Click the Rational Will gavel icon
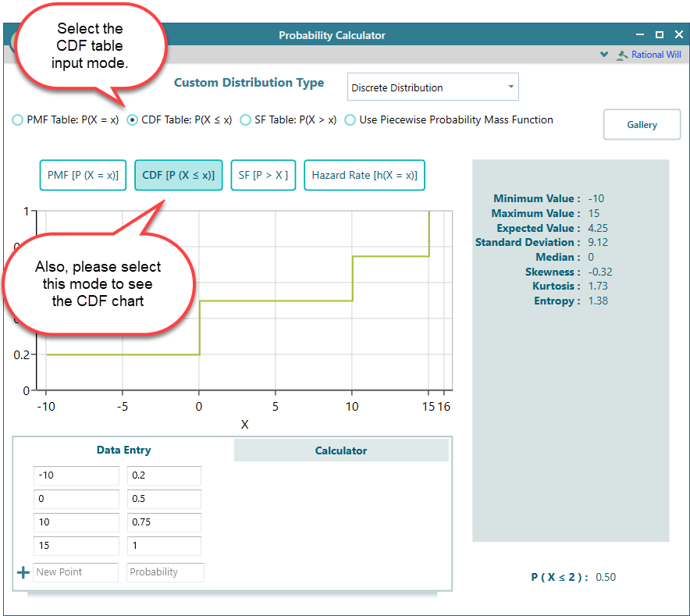The image size is (690, 616). 622,55
